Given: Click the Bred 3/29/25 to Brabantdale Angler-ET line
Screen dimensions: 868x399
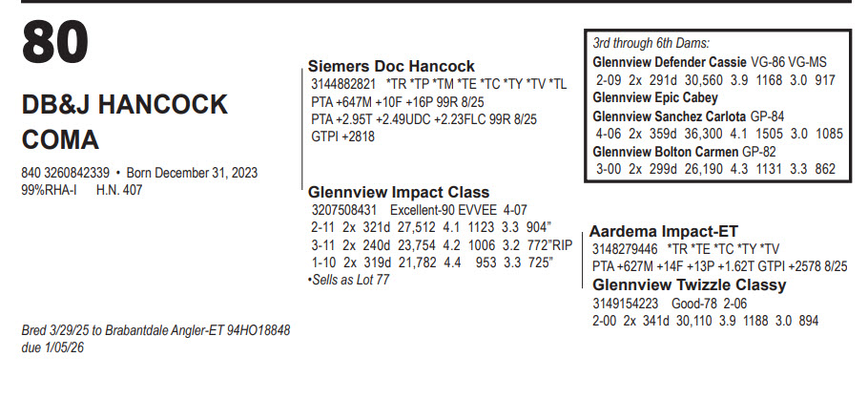Looking at the screenshot, I should [155, 330].
